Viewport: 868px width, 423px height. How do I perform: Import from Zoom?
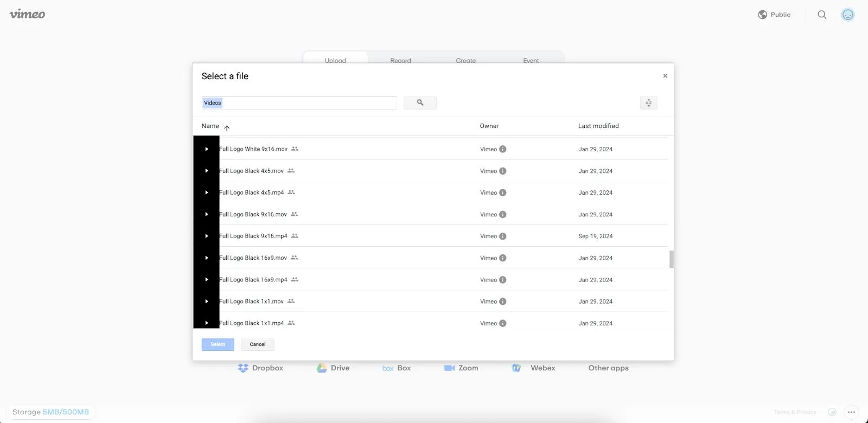[x=461, y=368]
